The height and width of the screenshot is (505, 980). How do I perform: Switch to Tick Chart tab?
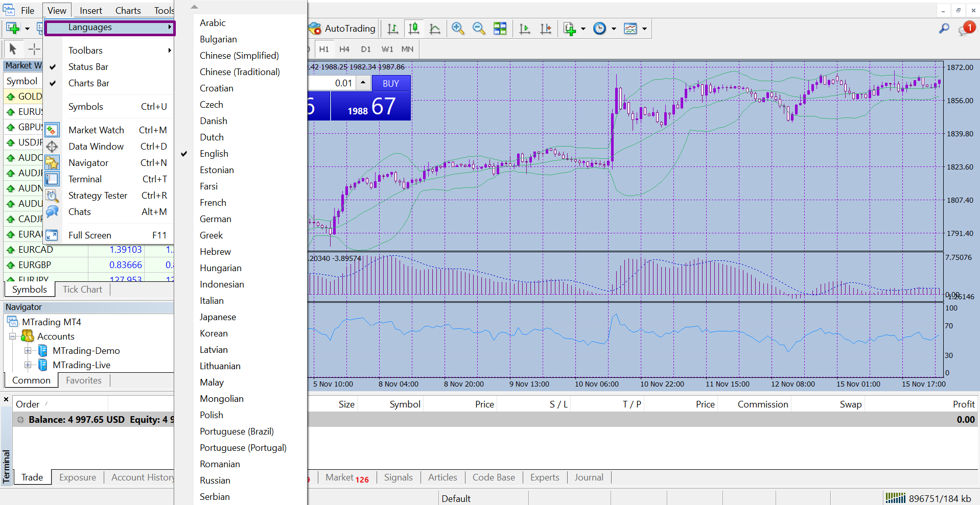click(x=82, y=290)
